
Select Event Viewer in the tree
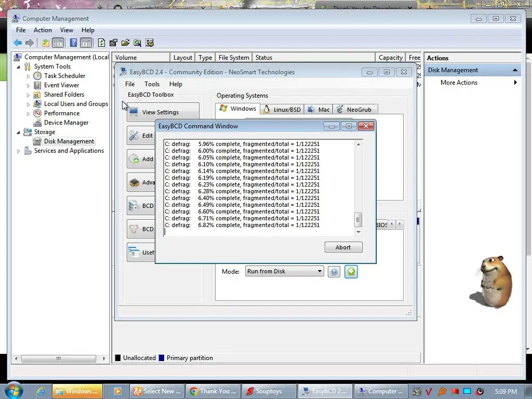click(x=61, y=85)
